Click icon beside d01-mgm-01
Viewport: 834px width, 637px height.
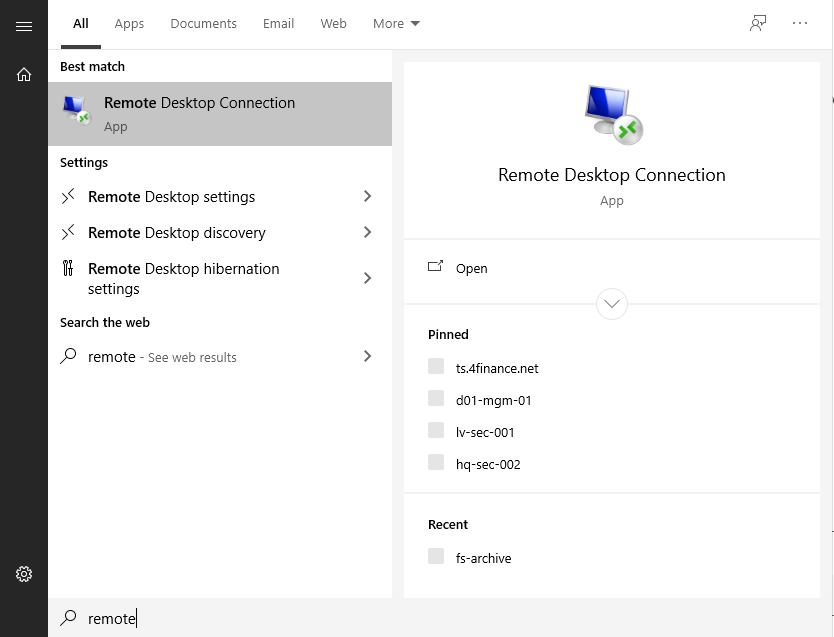point(436,398)
